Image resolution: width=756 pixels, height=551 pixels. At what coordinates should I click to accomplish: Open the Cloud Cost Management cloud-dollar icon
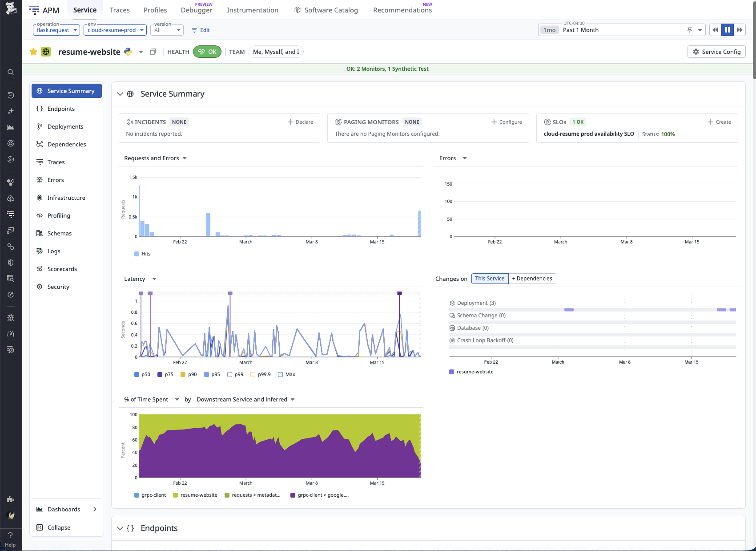click(x=11, y=199)
